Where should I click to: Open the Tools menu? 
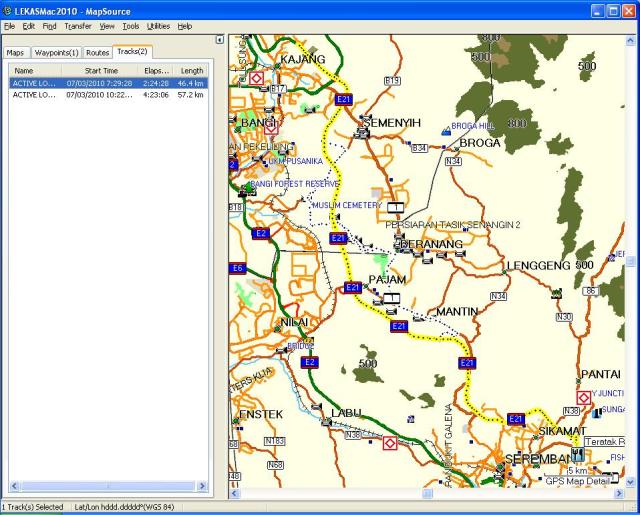(131, 26)
